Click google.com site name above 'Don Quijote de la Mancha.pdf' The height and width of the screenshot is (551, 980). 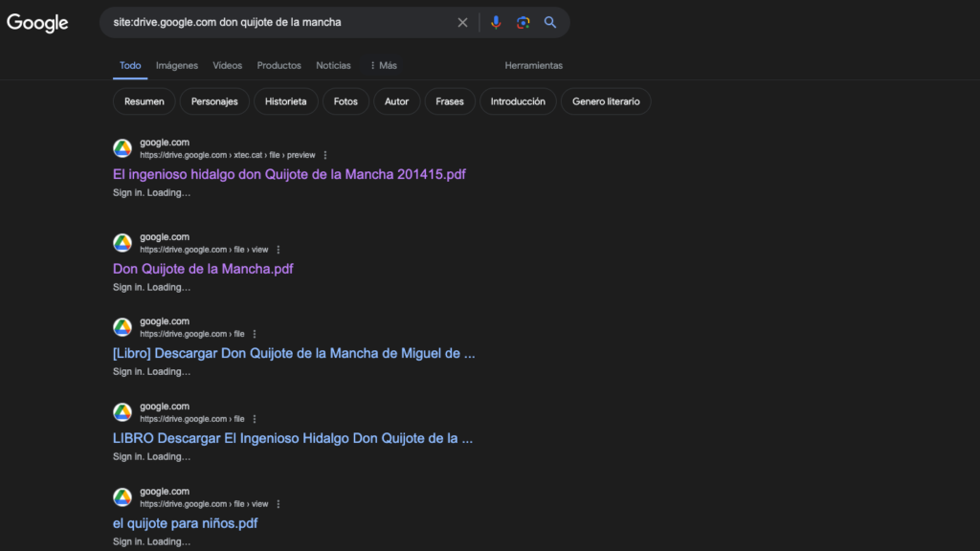165,237
